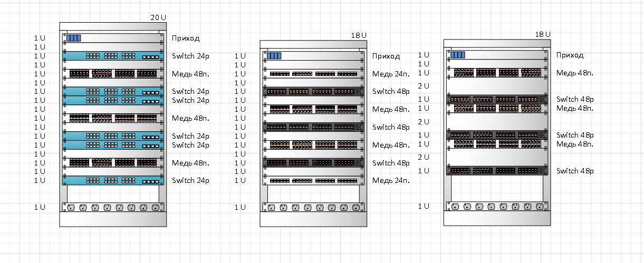Image resolution: width=644 pixels, height=263 pixels.
Task: Select the topmost Switch 24p in left rack
Action: [112, 56]
